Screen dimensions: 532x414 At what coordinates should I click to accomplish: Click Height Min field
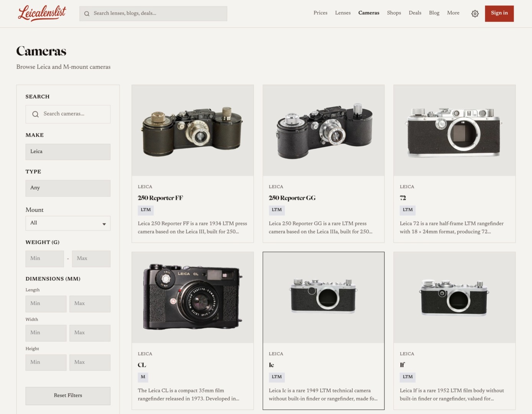46,362
